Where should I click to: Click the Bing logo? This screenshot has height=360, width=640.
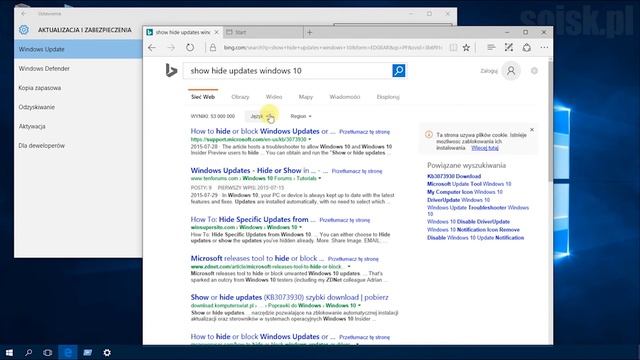[x=171, y=71]
